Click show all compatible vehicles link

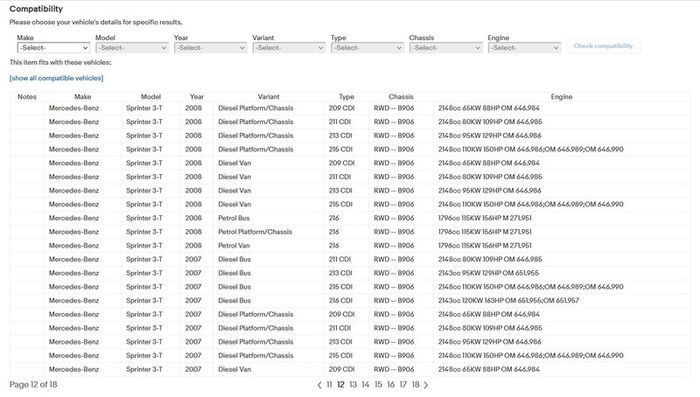pyautogui.click(x=56, y=78)
